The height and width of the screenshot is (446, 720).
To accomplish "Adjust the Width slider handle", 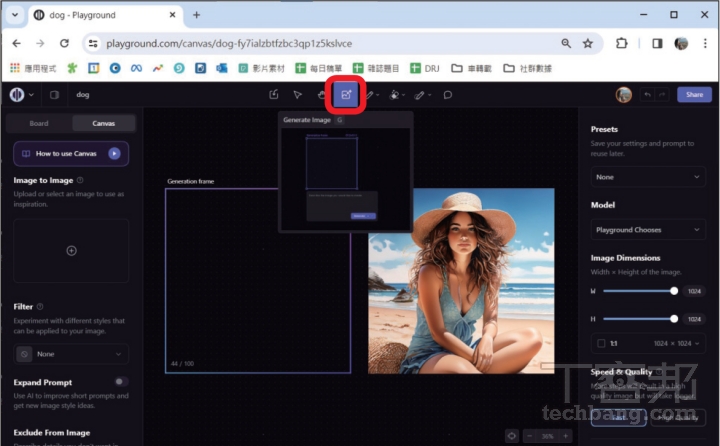I will click(674, 291).
